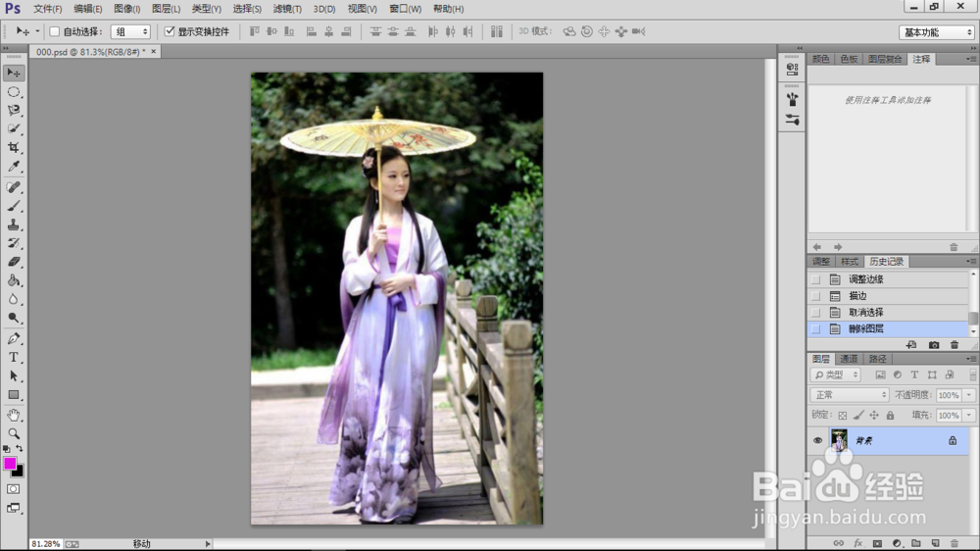Open the Layers panel flyout menu
The width and height of the screenshot is (980, 551).
[970, 359]
